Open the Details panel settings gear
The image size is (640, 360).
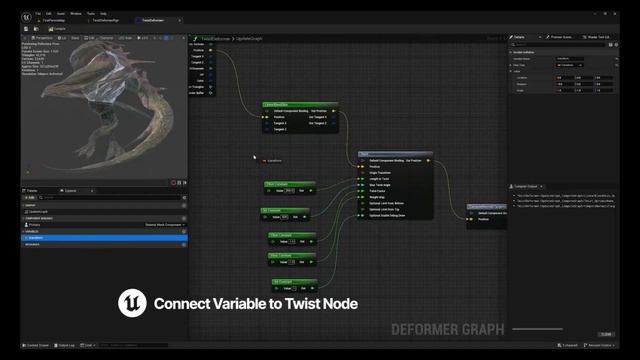(x=616, y=44)
